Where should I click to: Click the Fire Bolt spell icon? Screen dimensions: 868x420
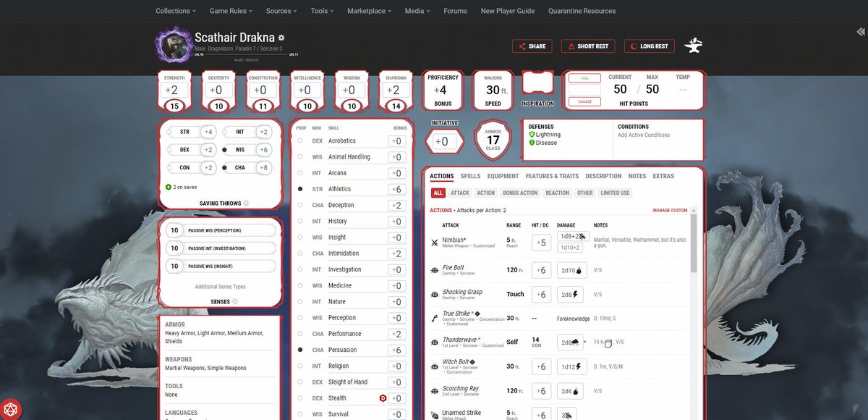(x=434, y=271)
